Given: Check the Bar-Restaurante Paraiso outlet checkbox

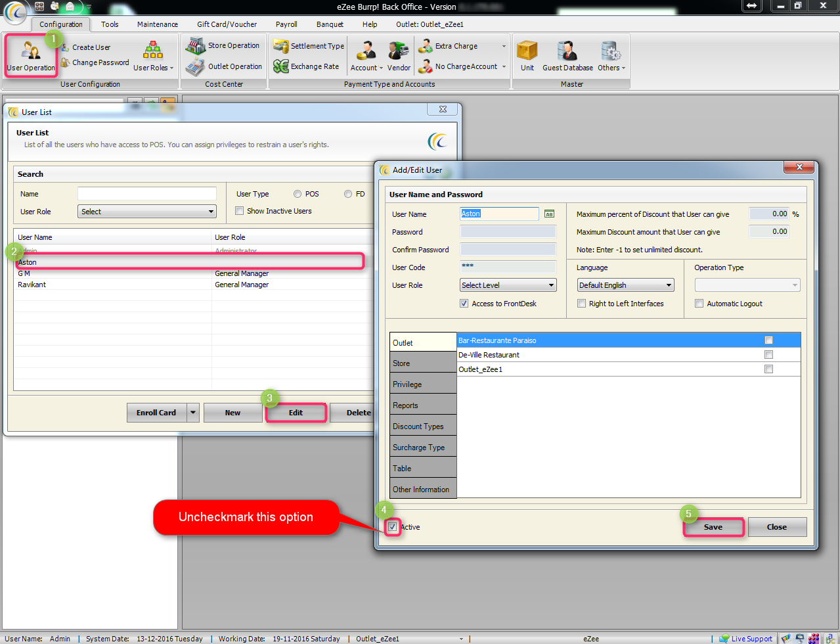Looking at the screenshot, I should [x=768, y=340].
